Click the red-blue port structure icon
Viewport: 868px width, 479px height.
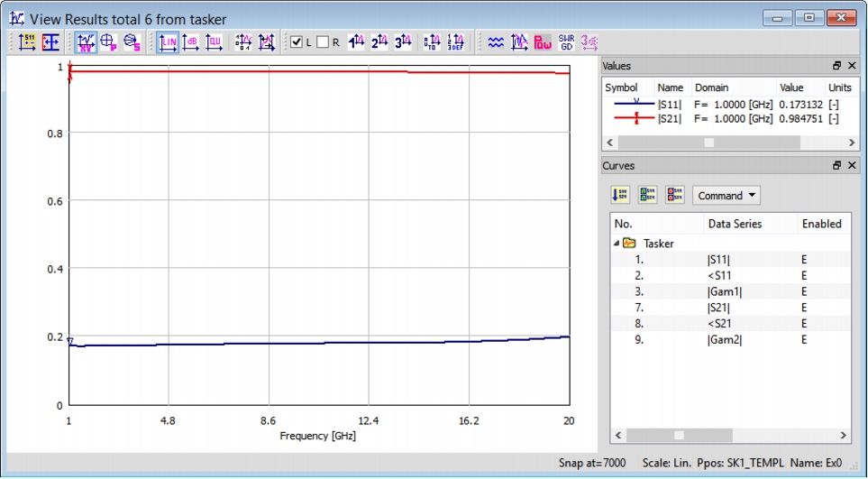tap(50, 42)
